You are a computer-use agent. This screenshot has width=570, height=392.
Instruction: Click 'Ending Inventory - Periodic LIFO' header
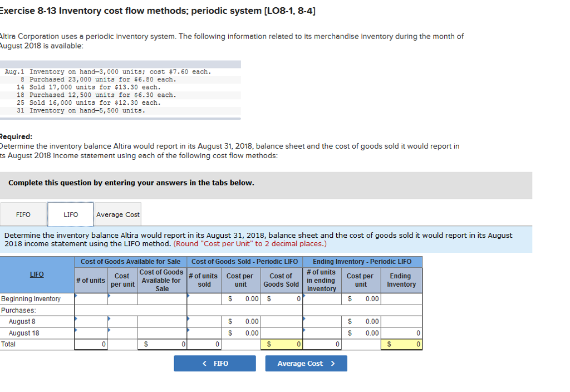362,262
